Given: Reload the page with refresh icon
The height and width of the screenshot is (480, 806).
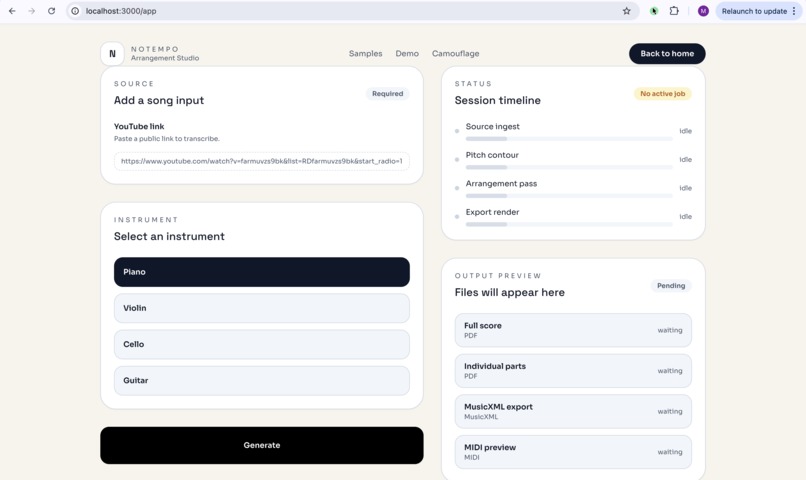Looking at the screenshot, I should pyautogui.click(x=51, y=11).
